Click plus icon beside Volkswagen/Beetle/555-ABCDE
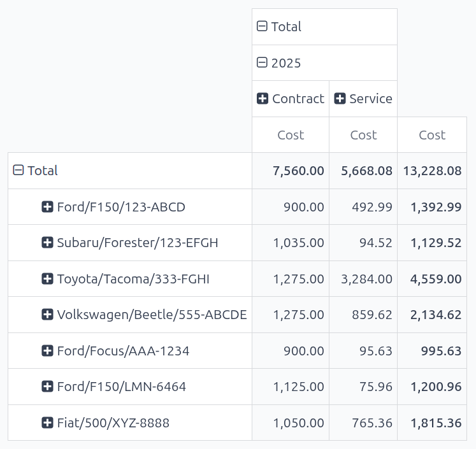The height and width of the screenshot is (449, 476). pos(47,315)
